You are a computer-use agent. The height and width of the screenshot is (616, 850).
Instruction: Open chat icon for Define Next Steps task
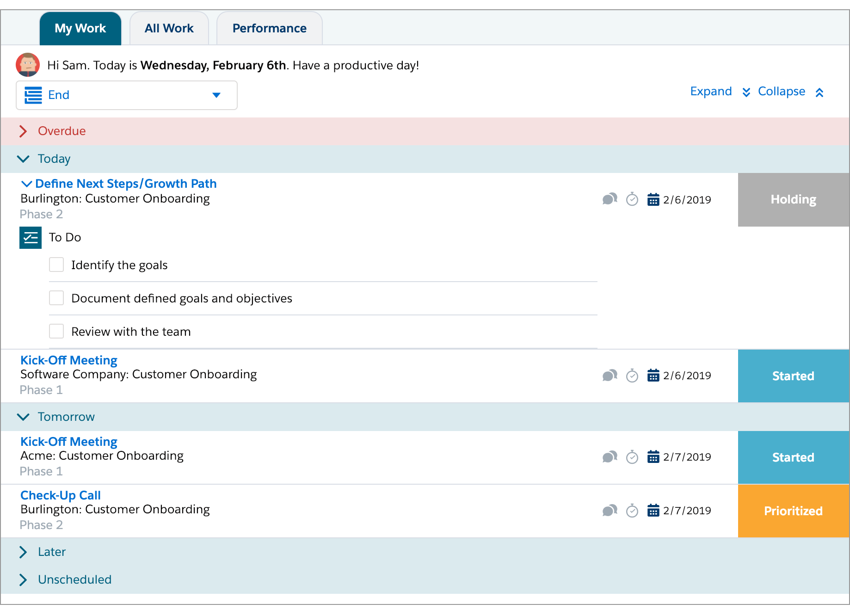tap(610, 199)
